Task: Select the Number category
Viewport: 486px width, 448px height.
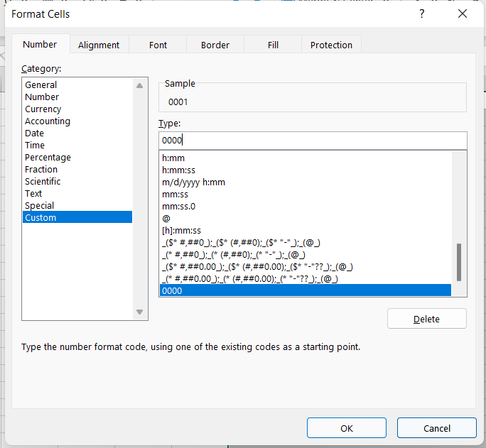Action: click(77, 97)
